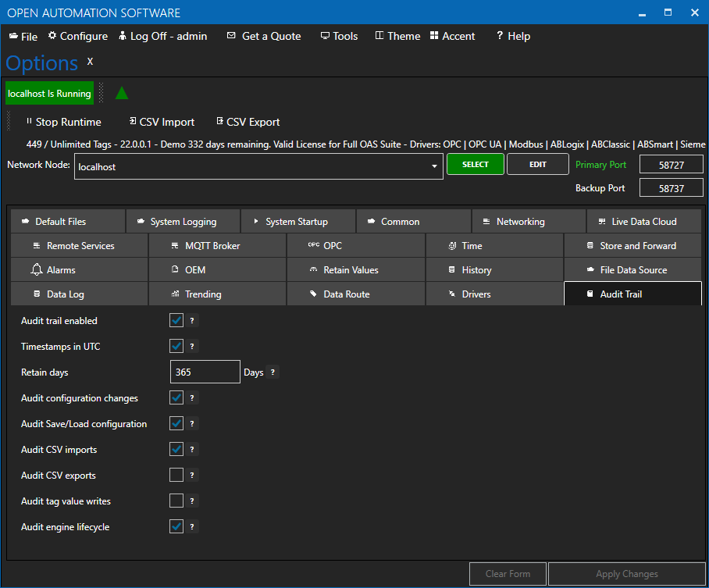Click CSV Import
This screenshot has width=709, height=588.
click(162, 122)
